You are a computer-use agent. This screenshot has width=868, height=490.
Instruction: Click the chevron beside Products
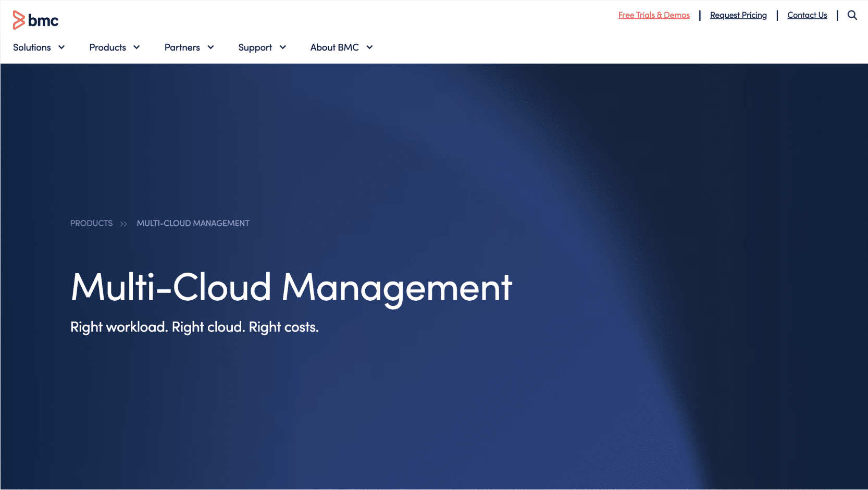[136, 47]
